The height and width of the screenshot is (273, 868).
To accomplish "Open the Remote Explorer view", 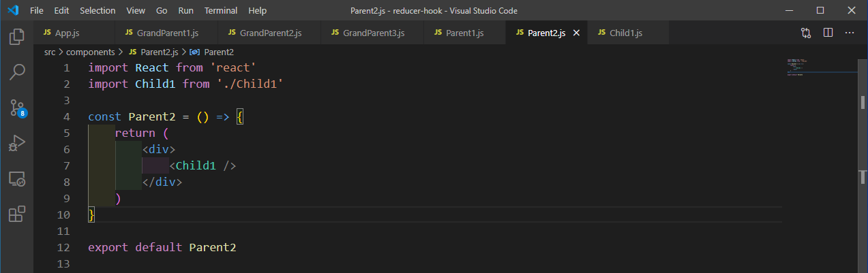I will click(x=16, y=179).
